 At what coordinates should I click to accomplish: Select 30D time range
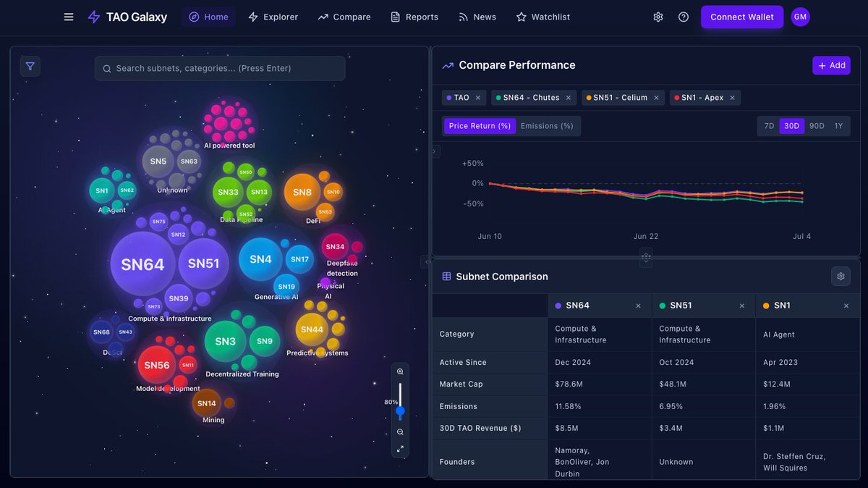(x=792, y=126)
